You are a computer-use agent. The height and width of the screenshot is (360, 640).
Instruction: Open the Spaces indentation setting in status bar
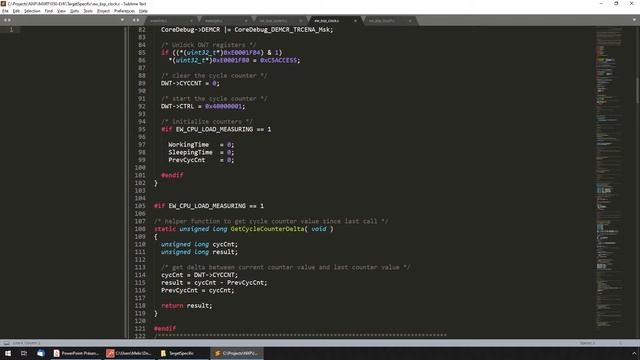coord(587,343)
